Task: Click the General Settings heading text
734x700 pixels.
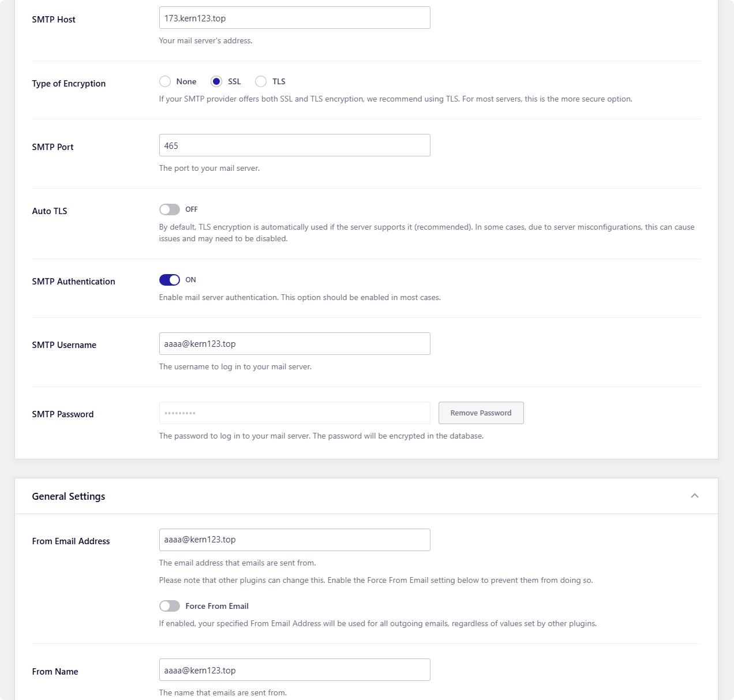Action: tap(69, 496)
